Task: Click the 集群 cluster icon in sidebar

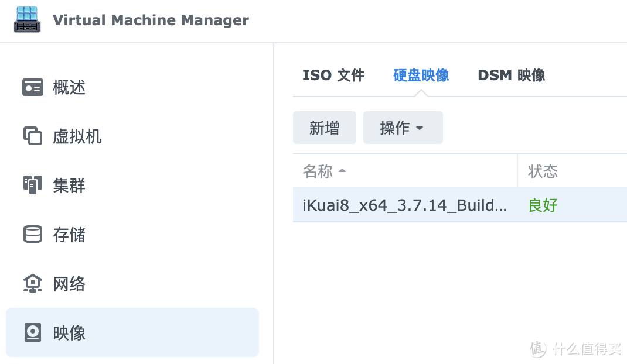Action: pos(33,186)
